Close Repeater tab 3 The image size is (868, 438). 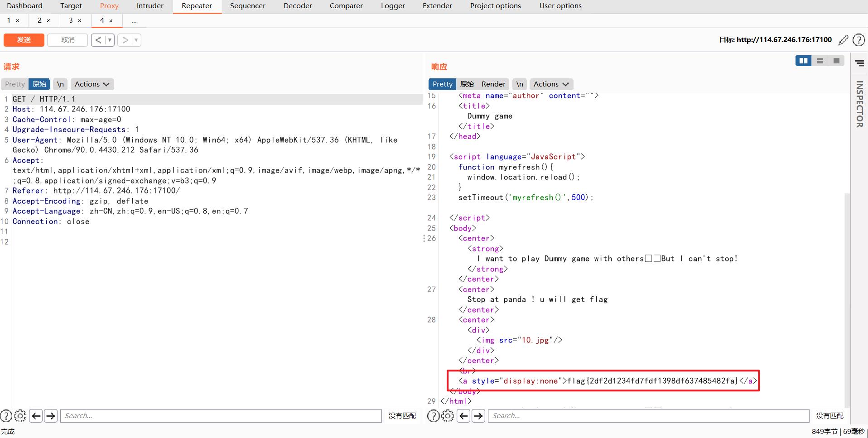[x=80, y=21]
